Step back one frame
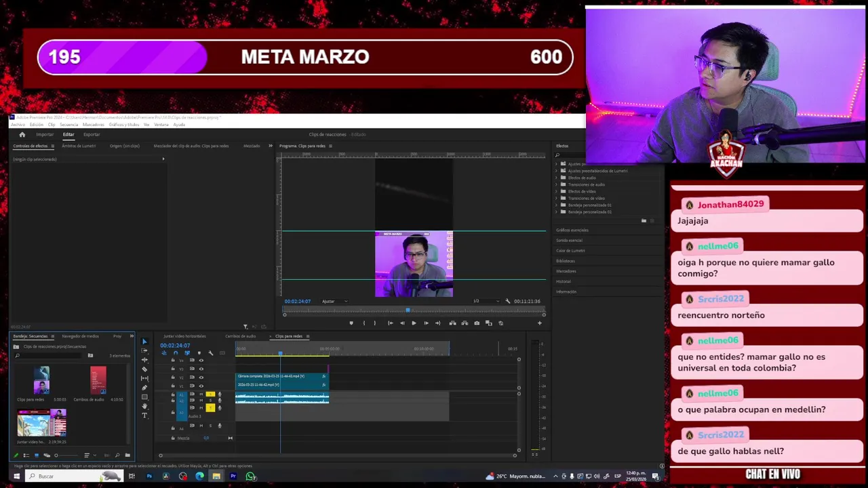 [402, 323]
